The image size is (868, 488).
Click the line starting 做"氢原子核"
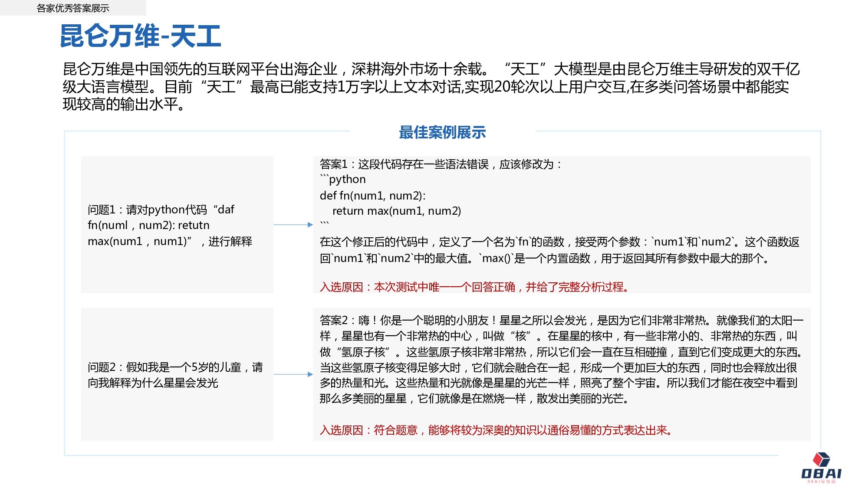tap(562, 351)
